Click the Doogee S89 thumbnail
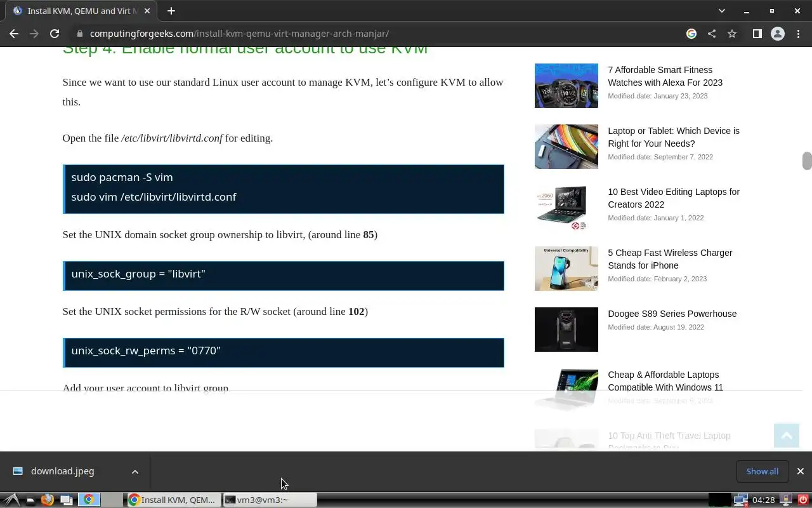The height and width of the screenshot is (508, 812). (566, 330)
